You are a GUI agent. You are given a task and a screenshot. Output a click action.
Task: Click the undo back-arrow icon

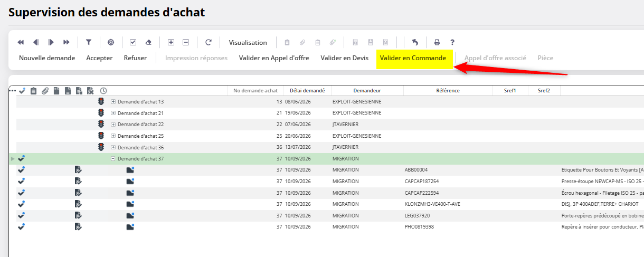[415, 42]
